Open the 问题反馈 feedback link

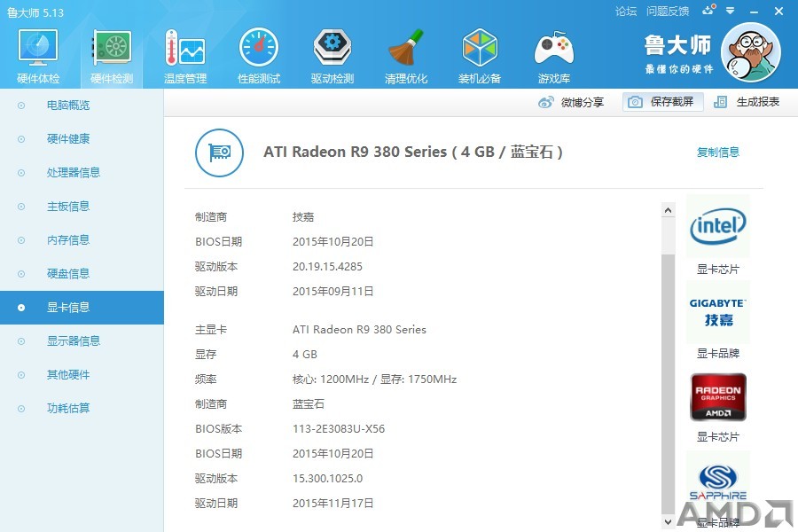coord(667,12)
